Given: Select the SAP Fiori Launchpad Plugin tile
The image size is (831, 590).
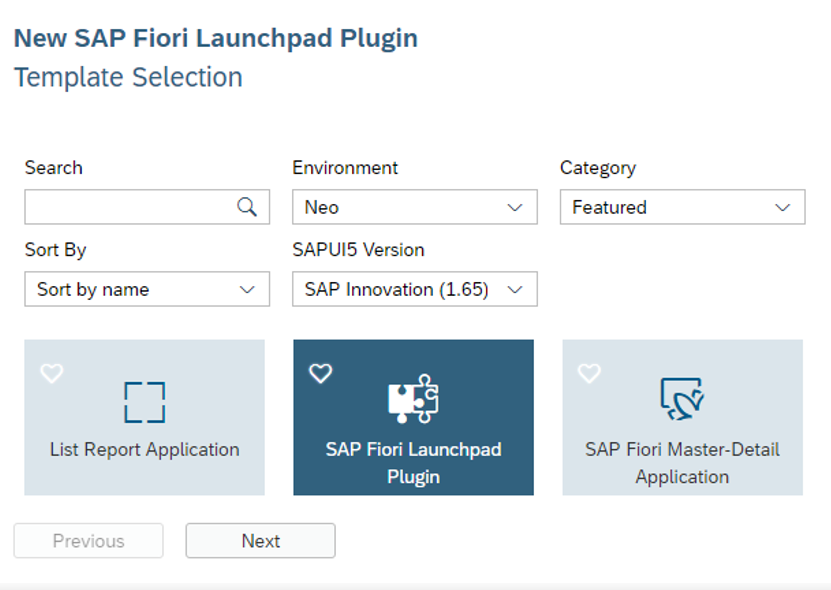Looking at the screenshot, I should pos(413,418).
